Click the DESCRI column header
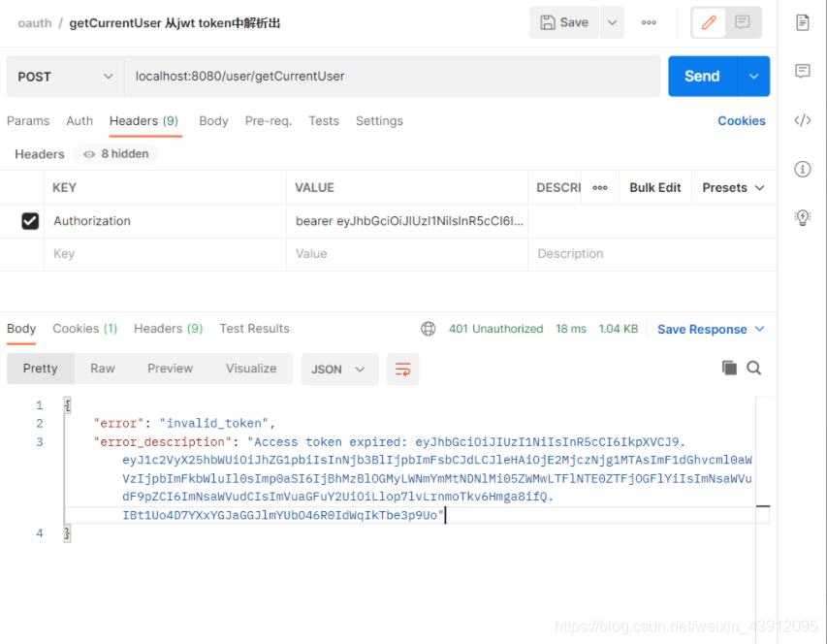This screenshot has height=644, width=827. pyautogui.click(x=558, y=188)
